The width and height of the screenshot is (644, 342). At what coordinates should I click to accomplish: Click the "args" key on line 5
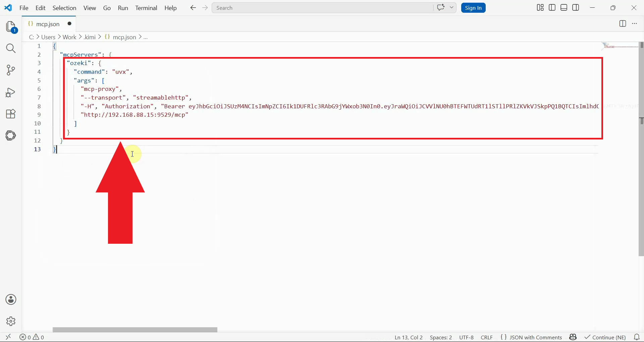coord(84,80)
